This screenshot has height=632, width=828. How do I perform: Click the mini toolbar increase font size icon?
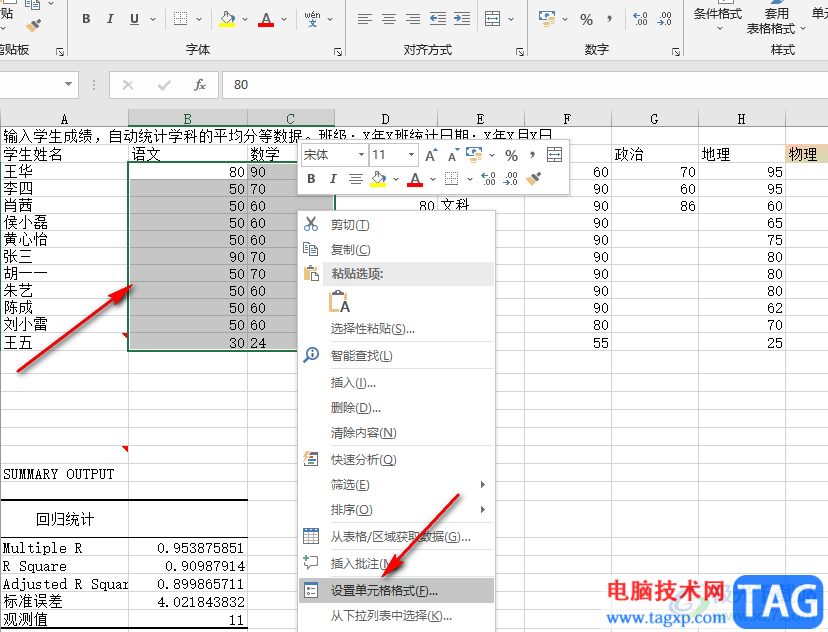coord(431,155)
